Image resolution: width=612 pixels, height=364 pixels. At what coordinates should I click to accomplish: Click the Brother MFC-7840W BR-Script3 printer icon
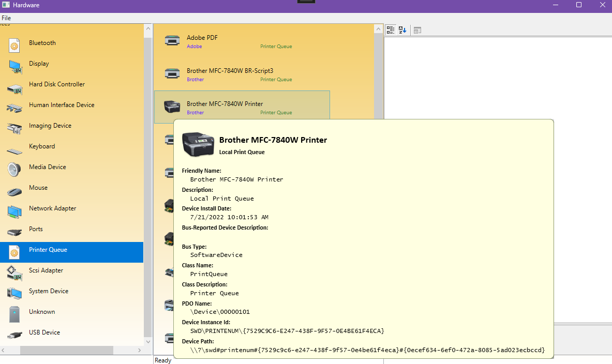(x=172, y=73)
